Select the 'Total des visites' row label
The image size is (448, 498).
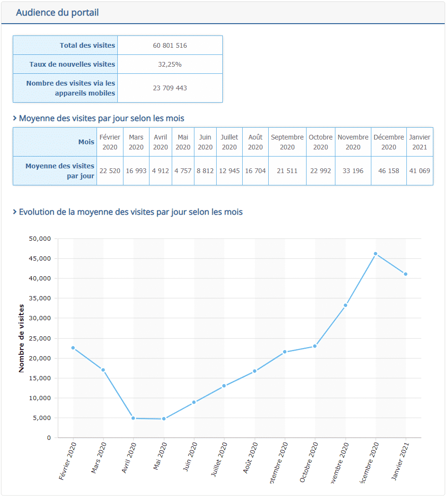click(88, 45)
